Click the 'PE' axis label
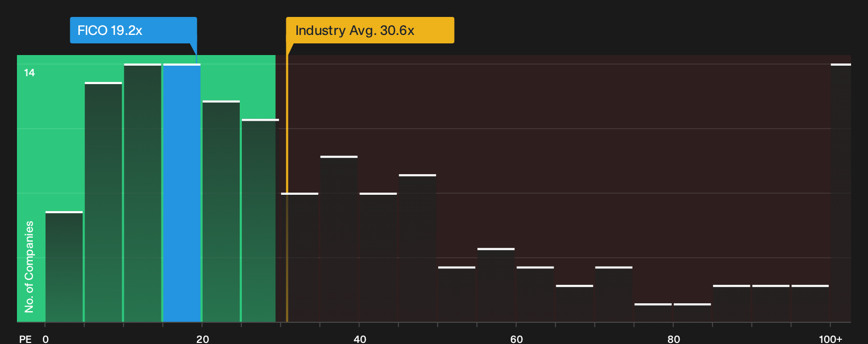The height and width of the screenshot is (344, 868). 25,339
